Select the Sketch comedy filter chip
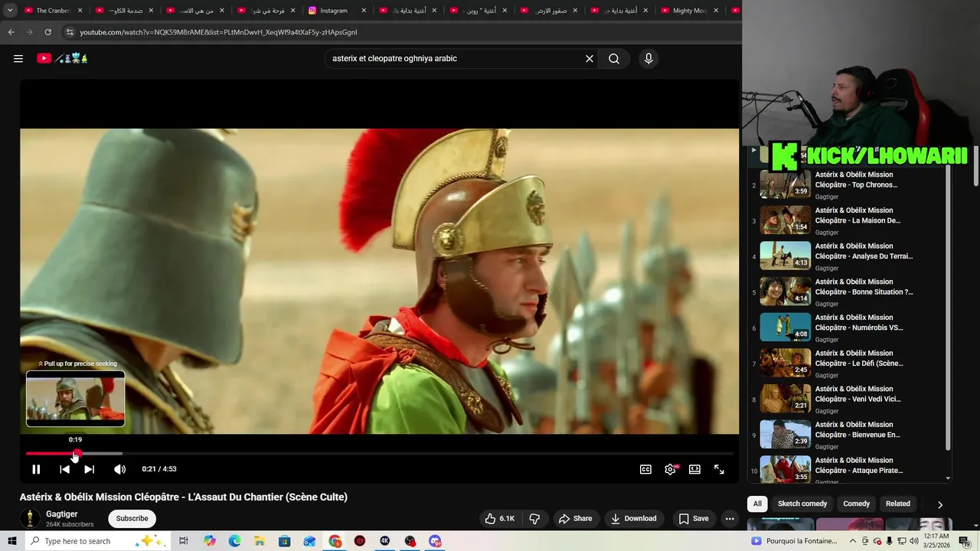980x551 pixels. (802, 504)
